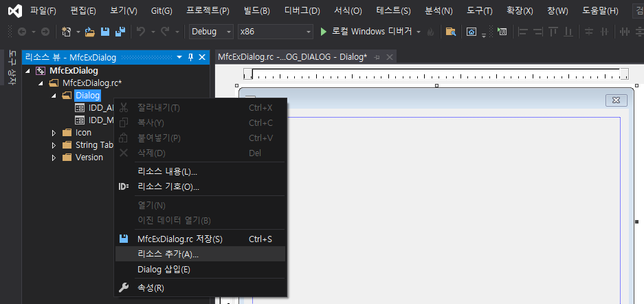Collapse the MfcExDialog.rc tree node
Viewport: 644px width, 304px height.
coord(41,83)
